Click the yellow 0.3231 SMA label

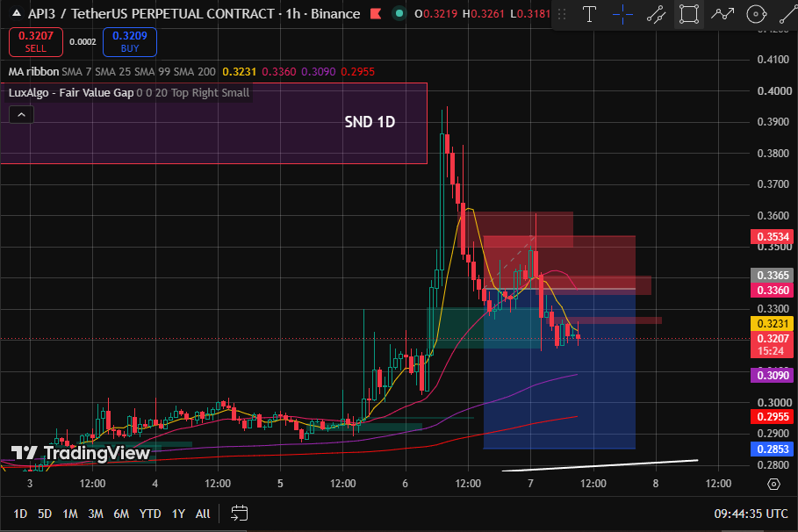pos(773,324)
